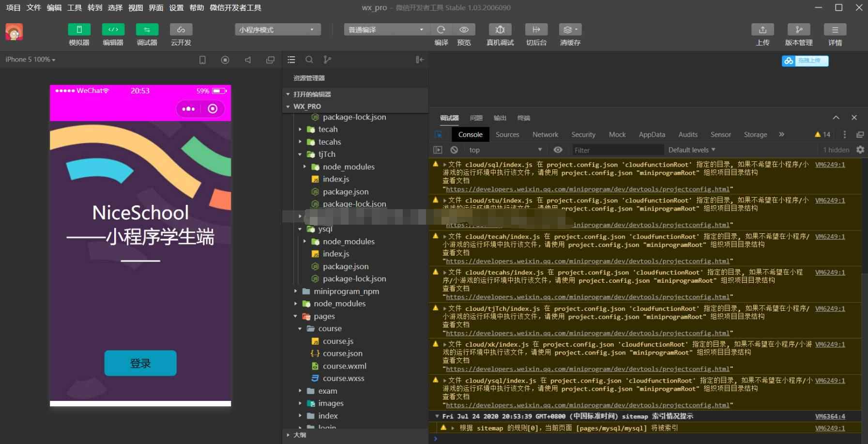The height and width of the screenshot is (444, 868).
Task: Toggle live expression eye icon
Action: pos(558,150)
